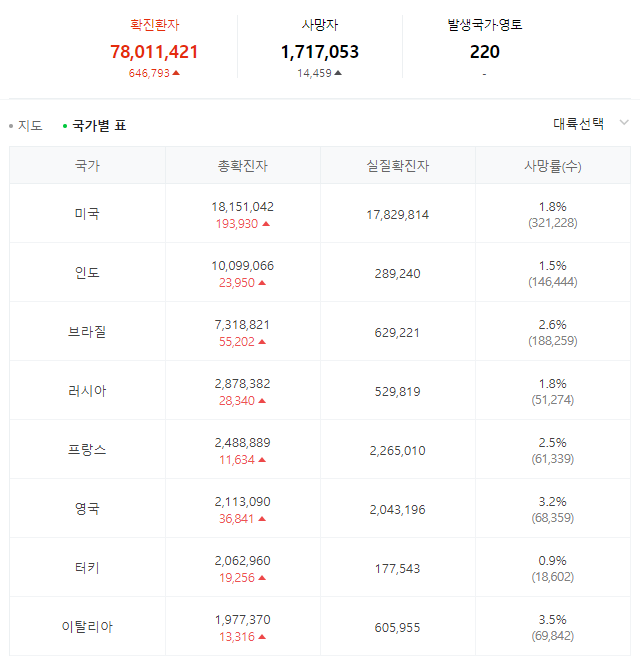Select the 미국 country row
This screenshot has height=658, width=640.
click(87, 214)
